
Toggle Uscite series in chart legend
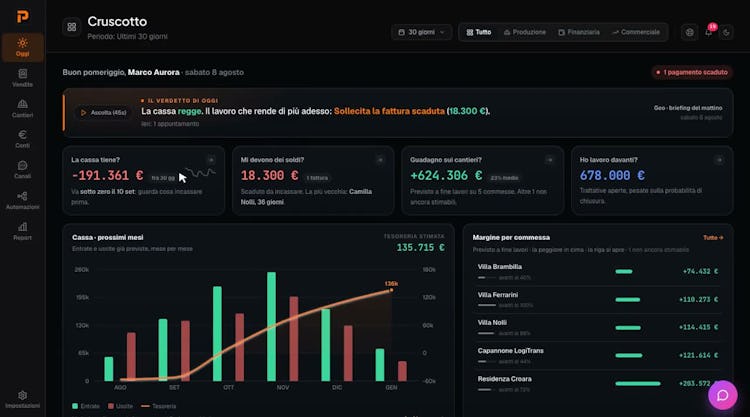(x=121, y=406)
